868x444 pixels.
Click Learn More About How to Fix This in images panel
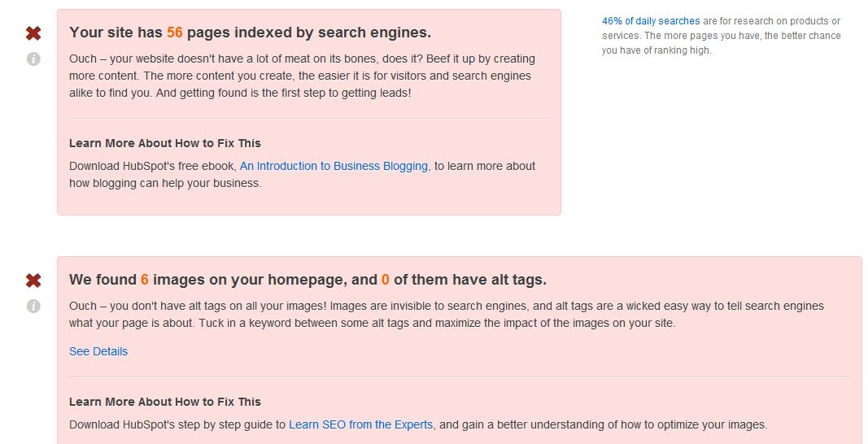[x=165, y=402]
